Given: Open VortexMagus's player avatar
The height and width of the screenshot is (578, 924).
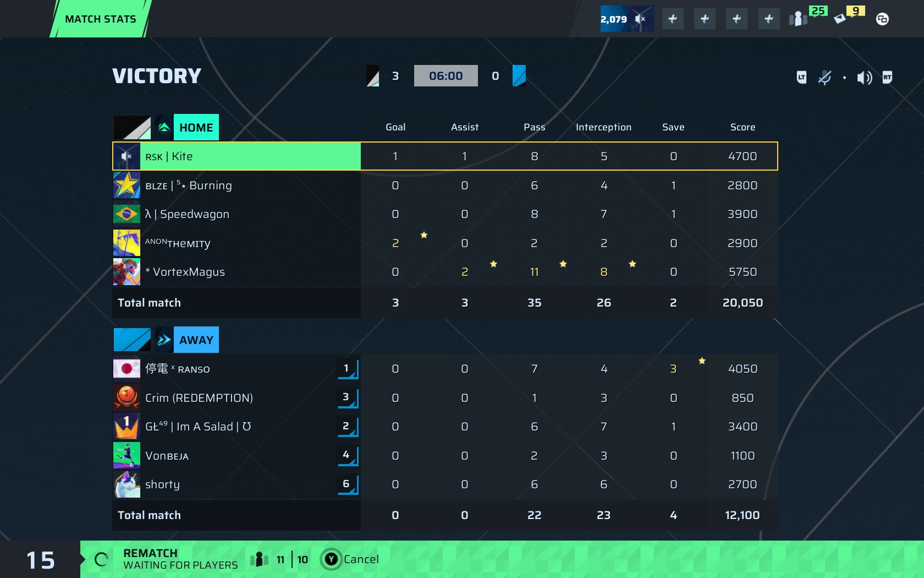Looking at the screenshot, I should [127, 271].
